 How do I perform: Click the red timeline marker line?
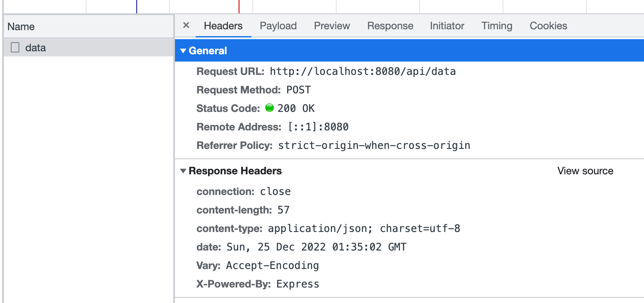point(239,6)
